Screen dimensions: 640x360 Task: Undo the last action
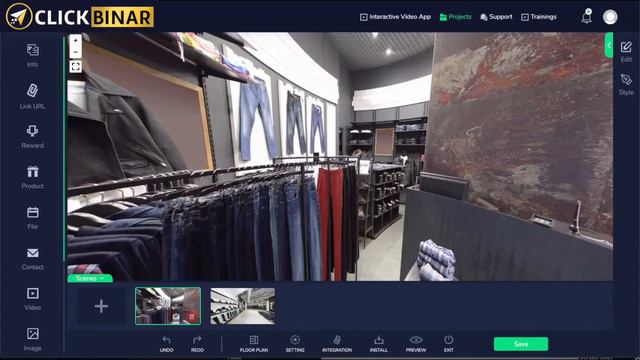point(166,344)
